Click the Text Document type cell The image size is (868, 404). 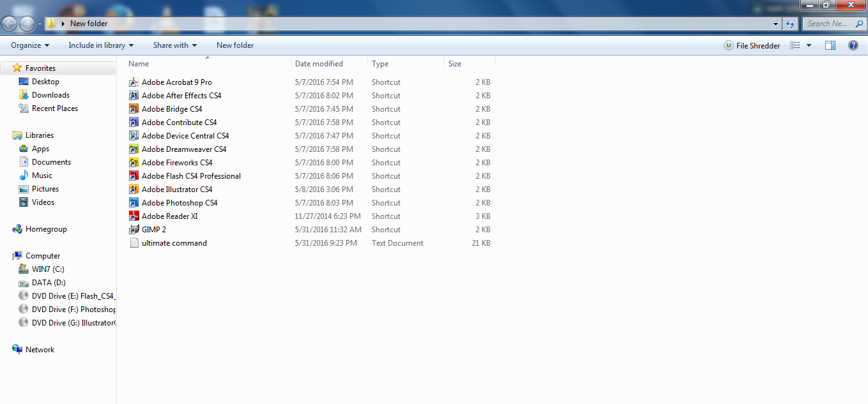pos(397,243)
